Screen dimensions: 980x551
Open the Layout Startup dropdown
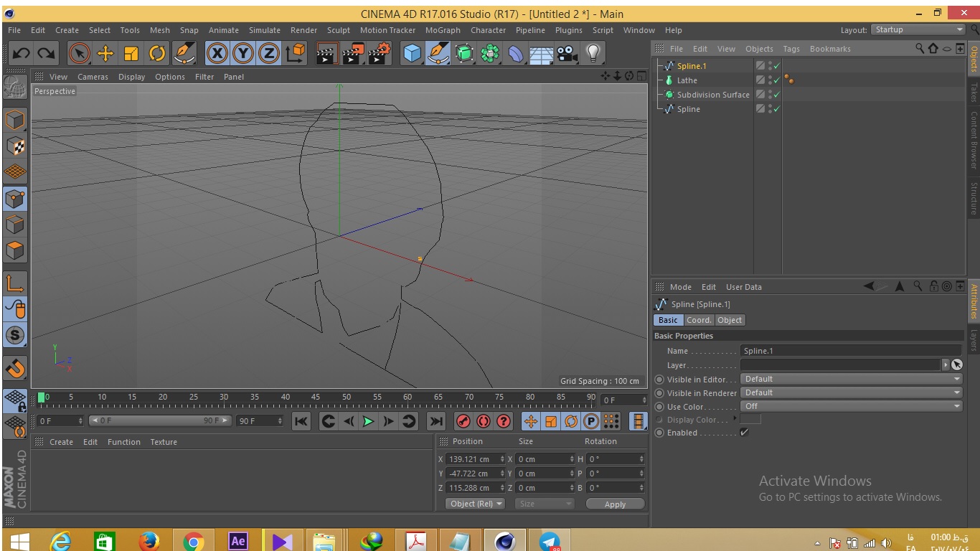918,29
